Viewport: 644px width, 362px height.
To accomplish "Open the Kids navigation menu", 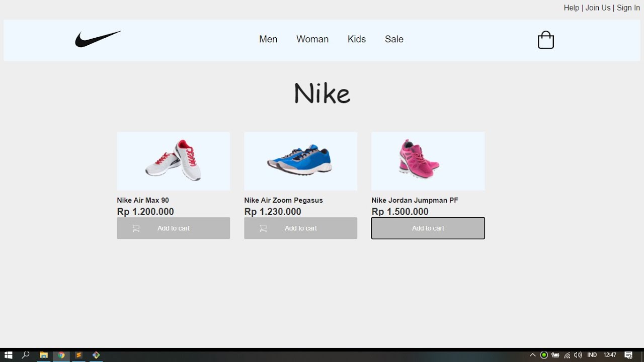I will pyautogui.click(x=357, y=39).
